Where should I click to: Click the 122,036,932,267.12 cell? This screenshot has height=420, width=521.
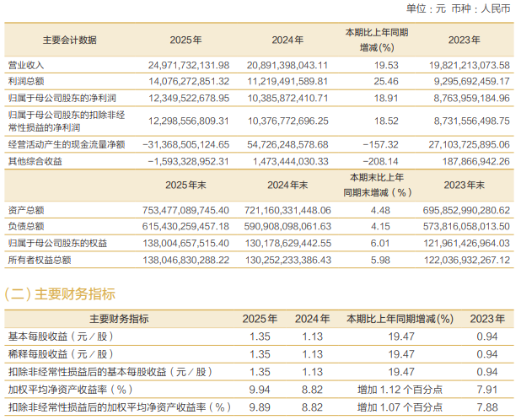tap(467, 260)
